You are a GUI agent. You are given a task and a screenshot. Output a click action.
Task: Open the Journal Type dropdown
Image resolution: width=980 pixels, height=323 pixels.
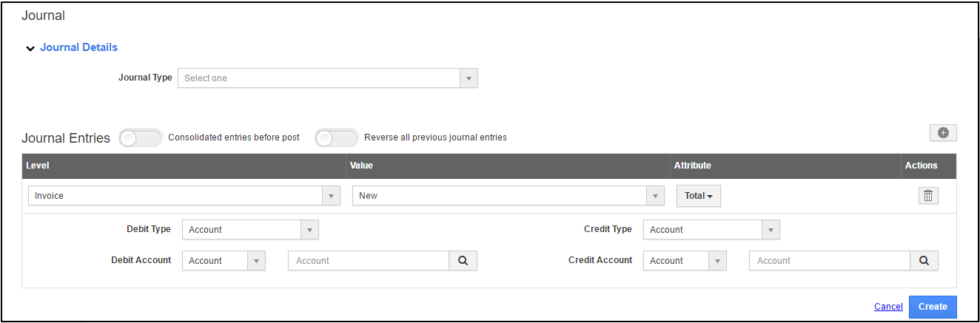pyautogui.click(x=327, y=78)
